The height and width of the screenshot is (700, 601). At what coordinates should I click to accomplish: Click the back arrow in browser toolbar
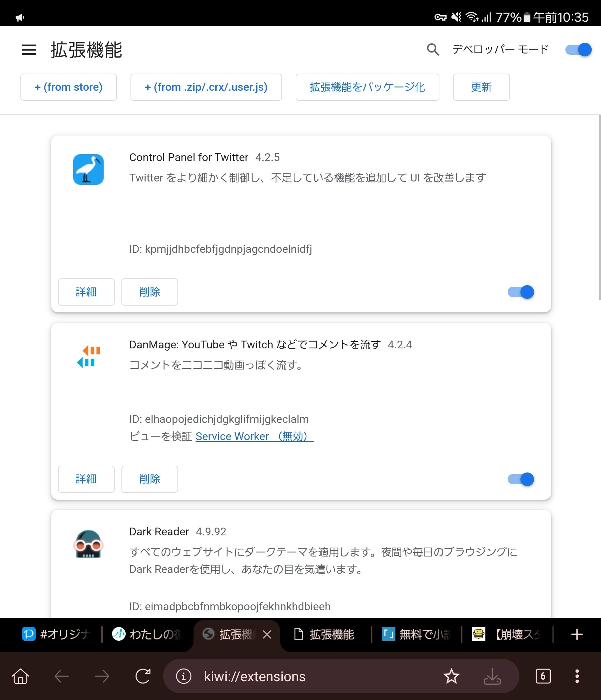coord(62,676)
